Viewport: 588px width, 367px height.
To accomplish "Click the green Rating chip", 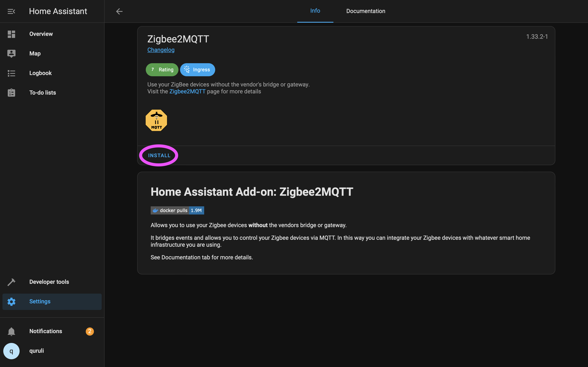I will pyautogui.click(x=162, y=70).
